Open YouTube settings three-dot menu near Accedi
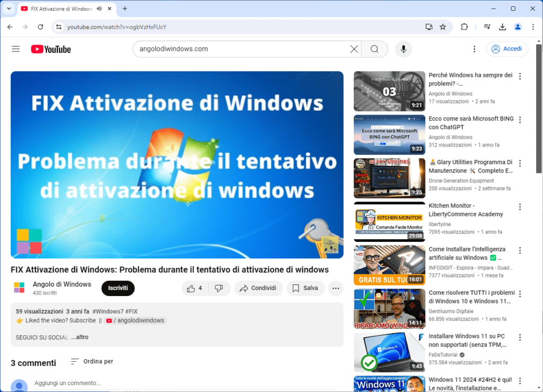Viewport: 543px width, 392px height. point(475,49)
